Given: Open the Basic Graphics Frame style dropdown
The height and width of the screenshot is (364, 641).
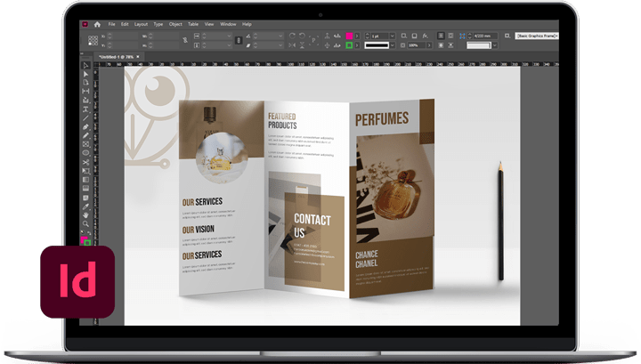Looking at the screenshot, I should tap(537, 36).
